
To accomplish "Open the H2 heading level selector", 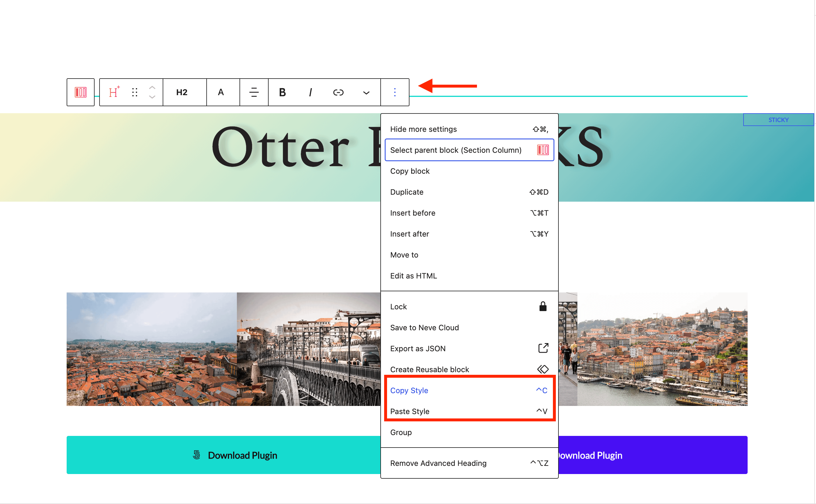I will pos(182,92).
